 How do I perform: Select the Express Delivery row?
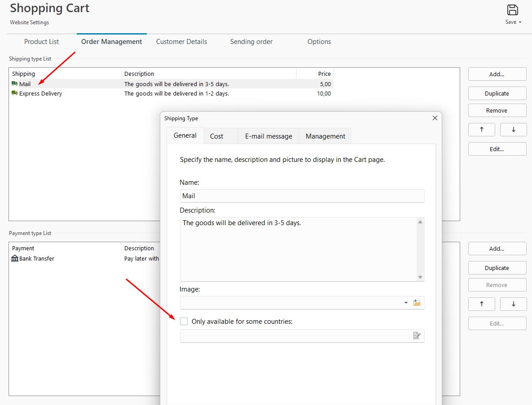171,93
